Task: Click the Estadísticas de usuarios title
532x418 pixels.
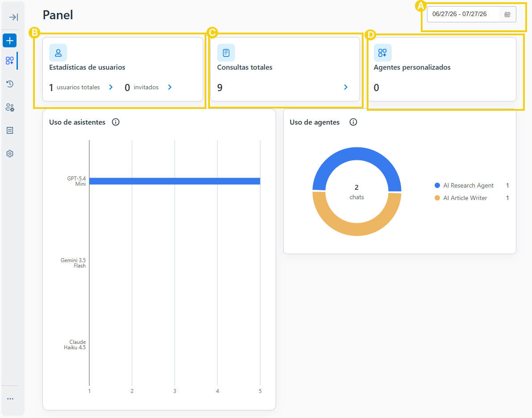Action: [x=87, y=67]
